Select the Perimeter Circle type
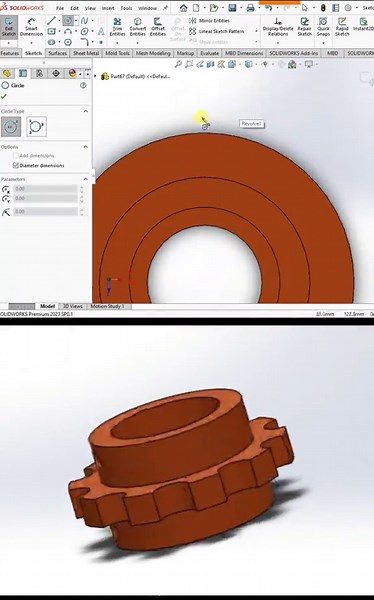This screenshot has height=600, width=374. 36,127
